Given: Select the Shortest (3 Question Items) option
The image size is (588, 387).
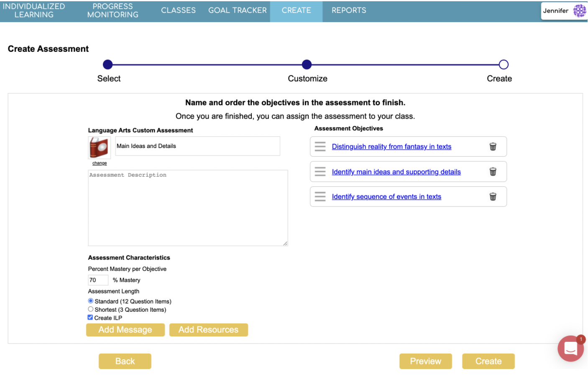Looking at the screenshot, I should coord(91,309).
